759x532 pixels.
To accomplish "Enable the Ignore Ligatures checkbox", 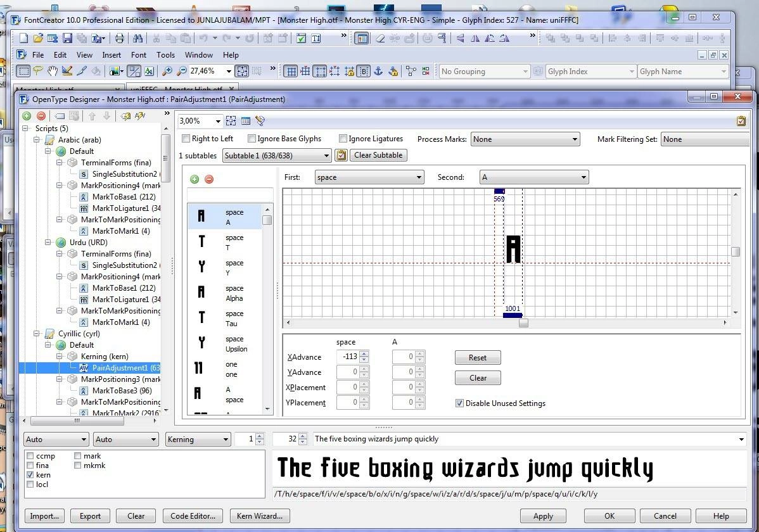I will click(x=343, y=139).
